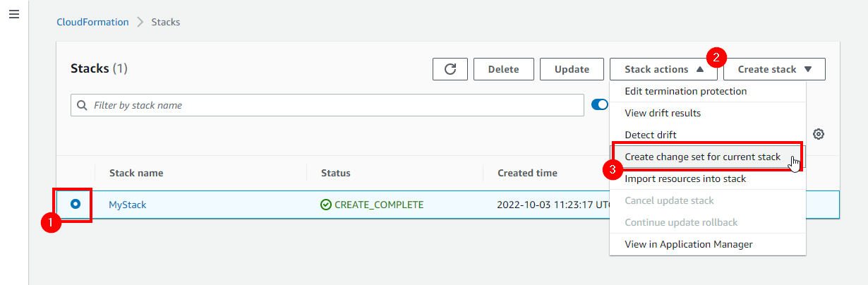Viewport: 868px width, 285px height.
Task: Select Create change set for current stack
Action: pyautogui.click(x=708, y=157)
